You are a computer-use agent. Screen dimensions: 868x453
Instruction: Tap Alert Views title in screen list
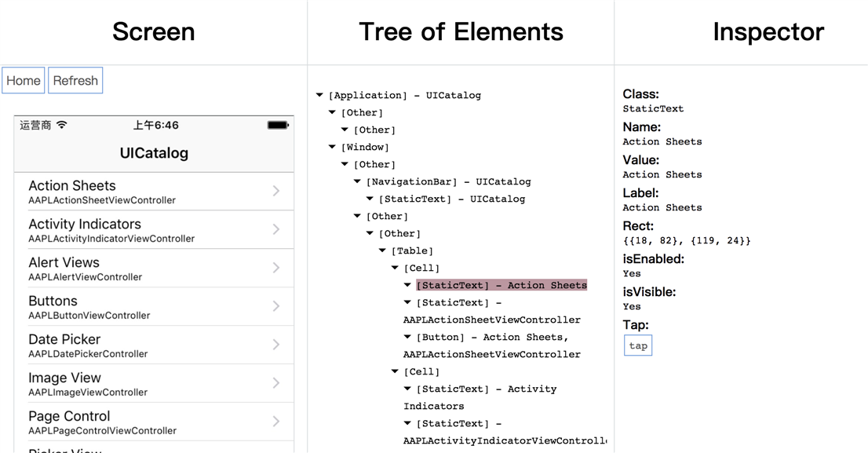pos(64,262)
